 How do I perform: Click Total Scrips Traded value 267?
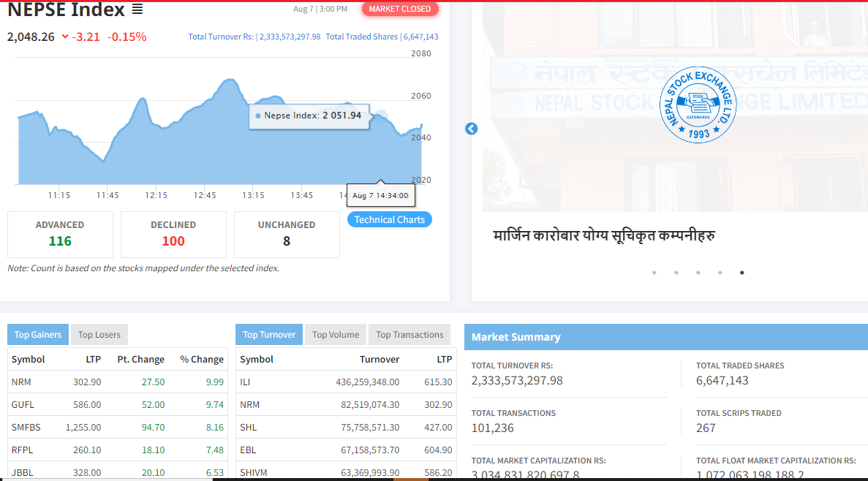(x=706, y=428)
